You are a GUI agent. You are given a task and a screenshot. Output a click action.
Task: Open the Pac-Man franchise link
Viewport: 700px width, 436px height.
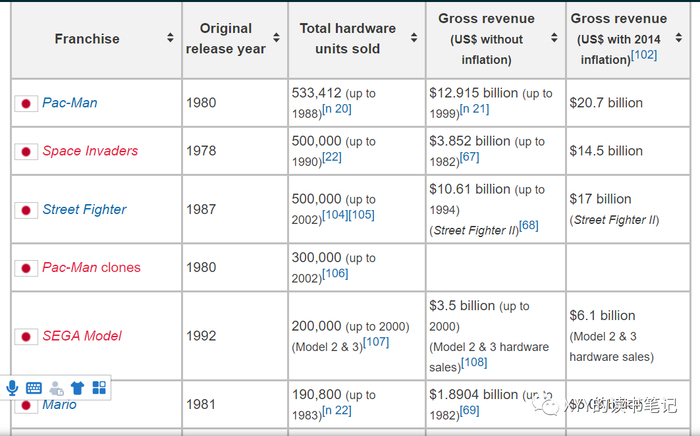[69, 103]
